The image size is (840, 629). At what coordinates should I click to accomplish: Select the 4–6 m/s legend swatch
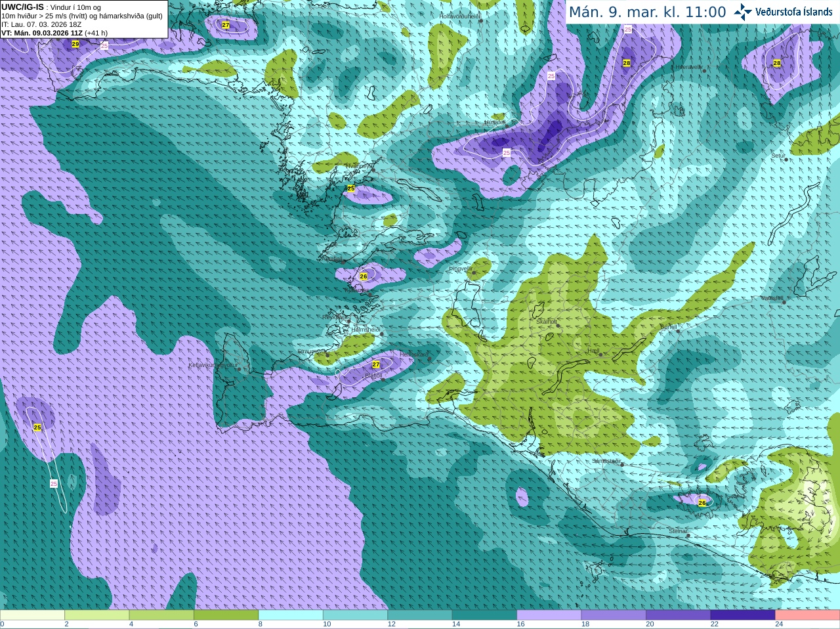[x=161, y=615]
